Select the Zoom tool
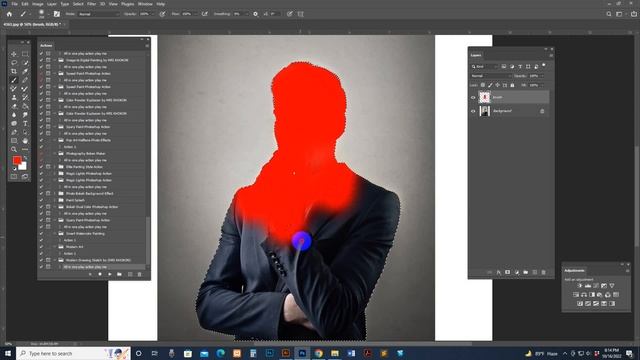 pos(14,149)
